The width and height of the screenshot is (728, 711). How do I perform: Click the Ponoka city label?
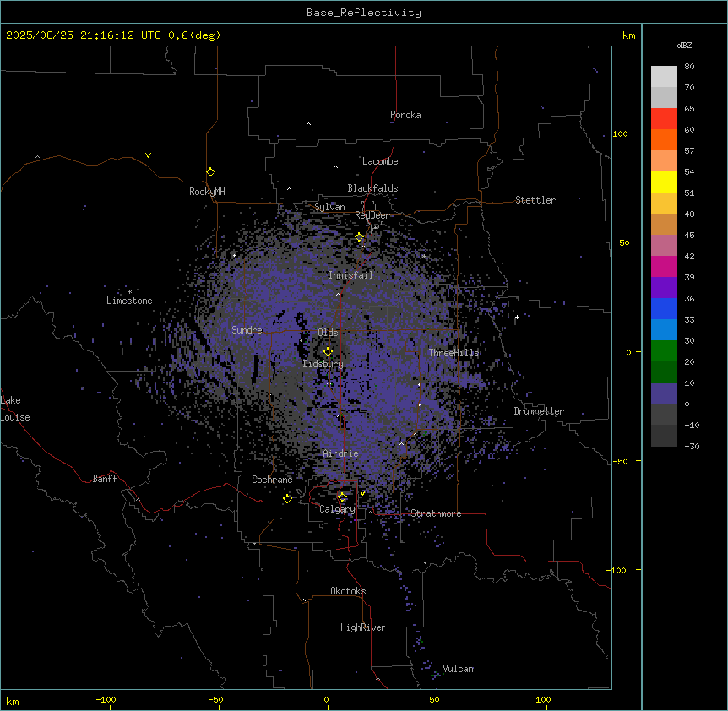coord(405,115)
